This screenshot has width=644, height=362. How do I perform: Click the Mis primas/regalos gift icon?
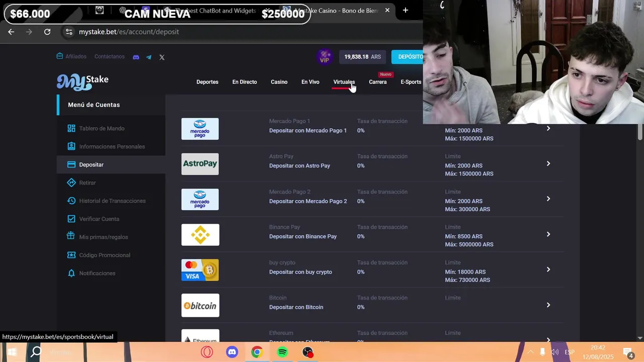point(71,237)
